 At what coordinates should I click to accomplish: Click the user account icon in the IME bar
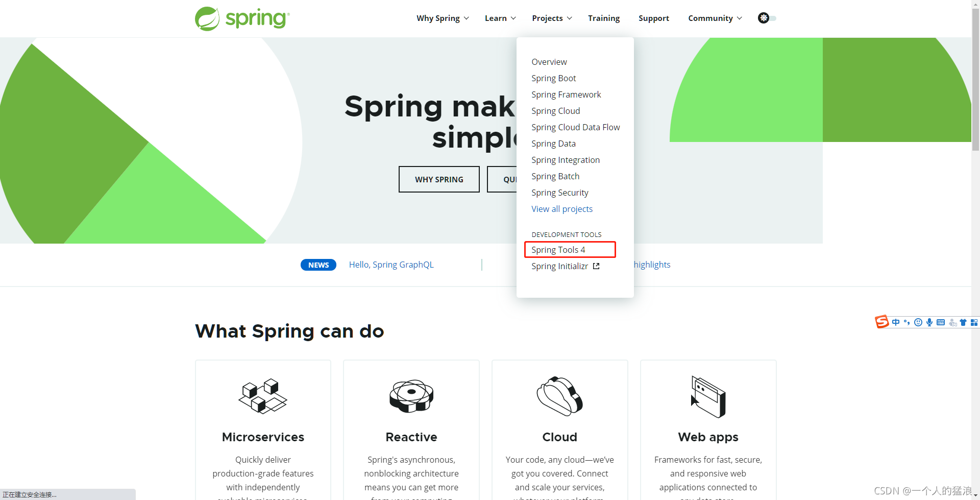coord(952,322)
